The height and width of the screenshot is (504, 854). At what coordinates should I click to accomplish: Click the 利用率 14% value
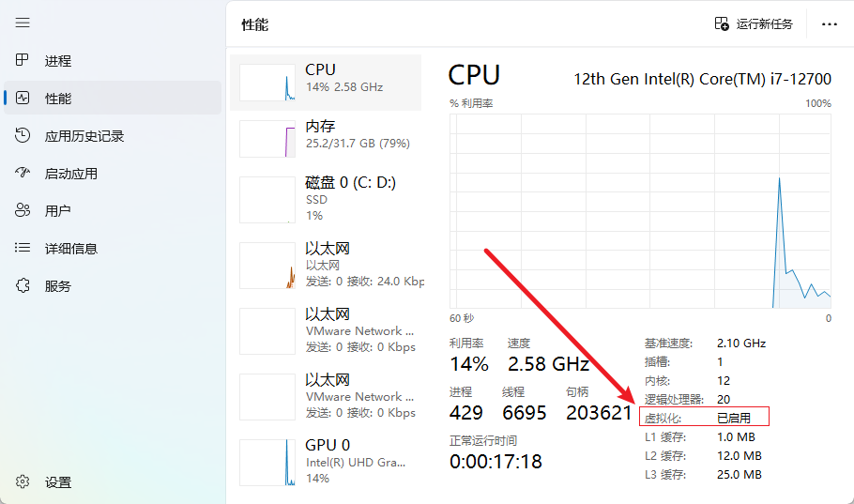(x=469, y=364)
